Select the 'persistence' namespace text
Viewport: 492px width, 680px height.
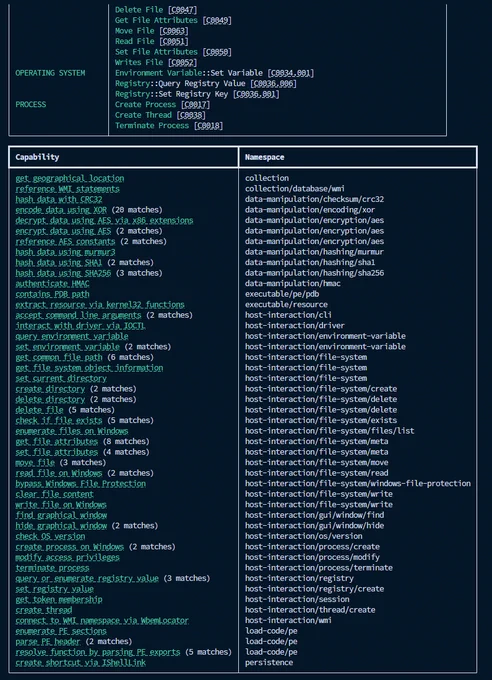269,662
